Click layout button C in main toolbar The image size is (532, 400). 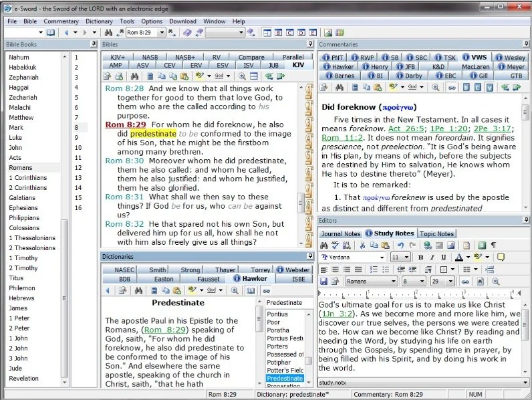tap(290, 33)
